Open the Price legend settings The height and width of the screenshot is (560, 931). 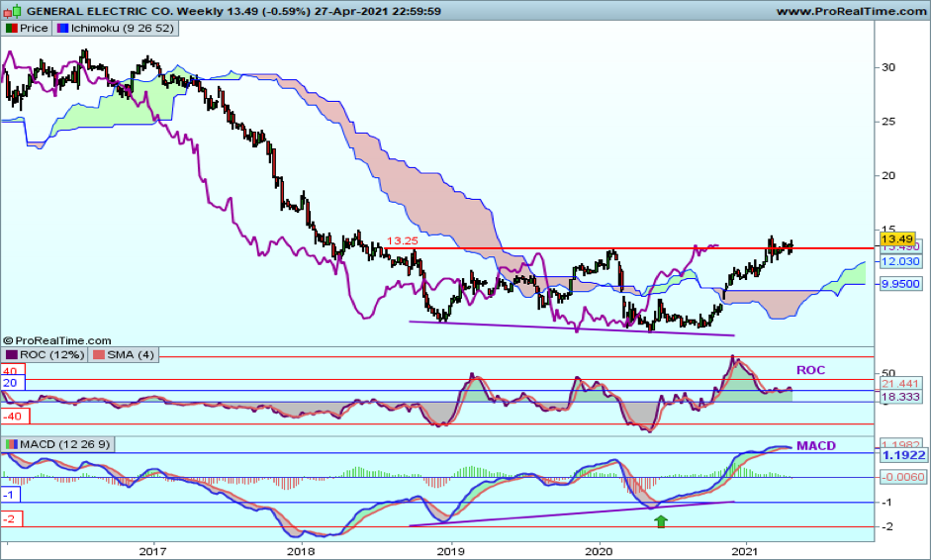27,28
